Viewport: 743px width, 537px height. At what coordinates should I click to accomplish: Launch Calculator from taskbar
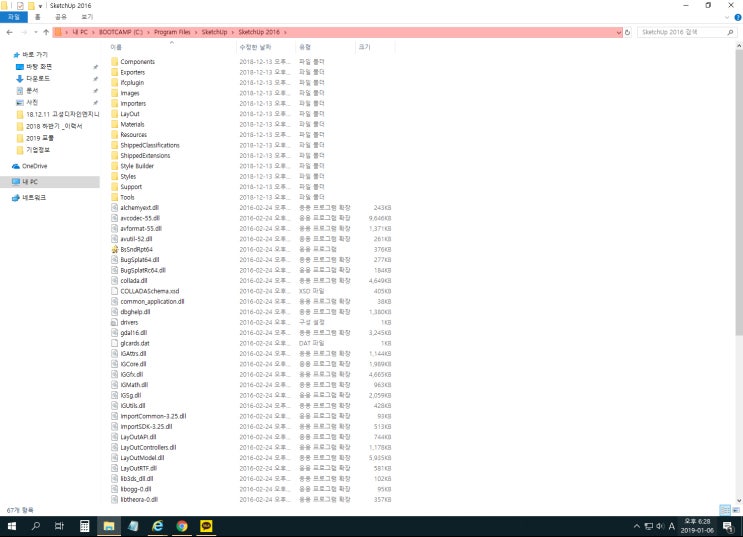coord(84,526)
